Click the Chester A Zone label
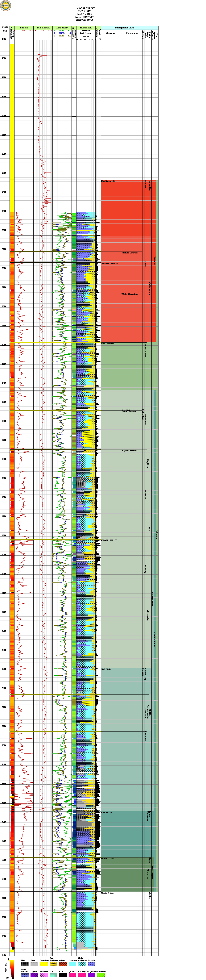Viewport: 206px width, 980px height. click(x=107, y=893)
